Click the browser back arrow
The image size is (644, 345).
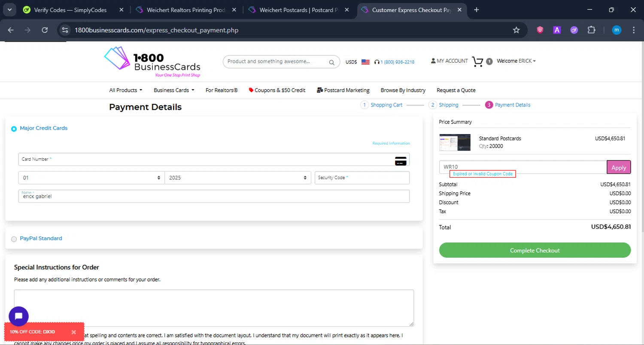11,30
